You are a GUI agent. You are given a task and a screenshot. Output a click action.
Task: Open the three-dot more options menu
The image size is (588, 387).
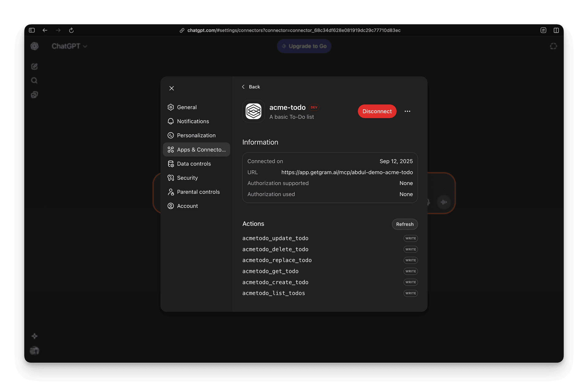[x=407, y=111]
